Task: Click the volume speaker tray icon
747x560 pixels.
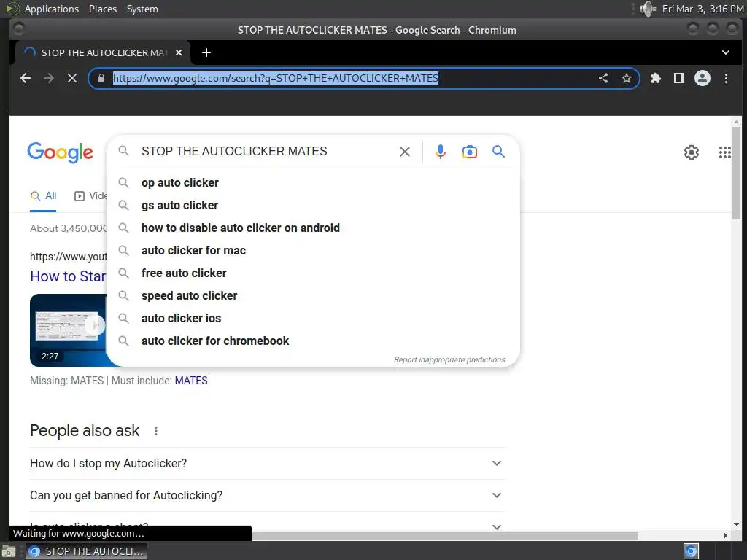Action: coord(648,9)
